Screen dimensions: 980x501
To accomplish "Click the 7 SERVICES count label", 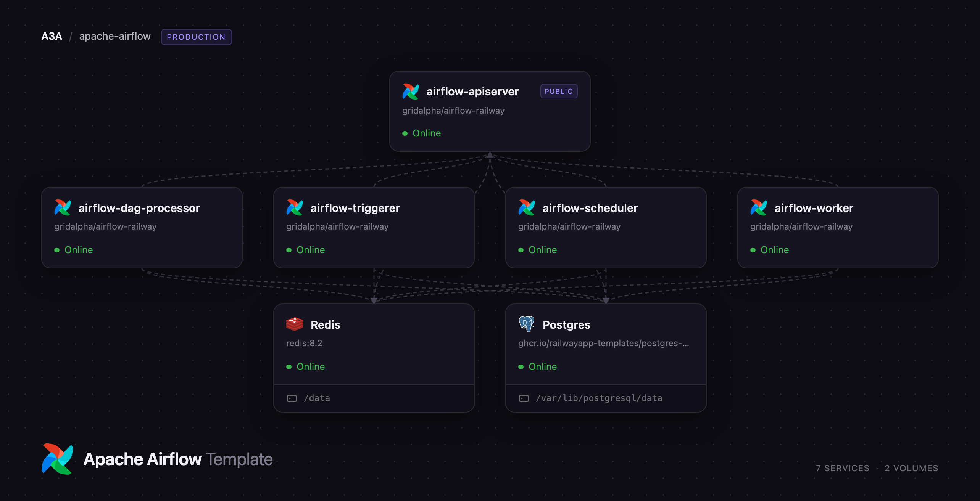I will click(843, 469).
